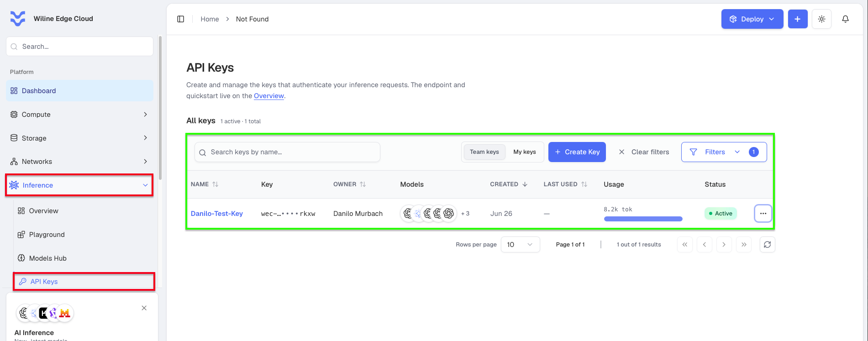Click the Create Key button
Viewport: 868px width, 341px height.
(x=577, y=152)
